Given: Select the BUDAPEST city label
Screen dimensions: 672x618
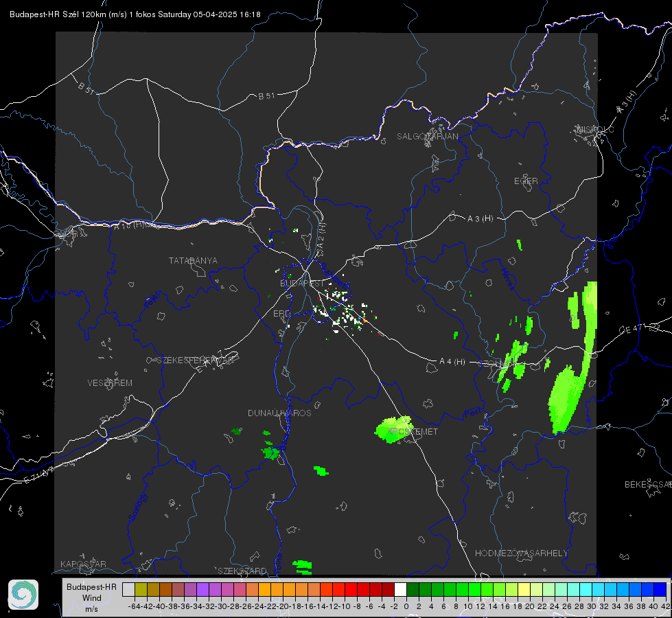Looking at the screenshot, I should pyautogui.click(x=302, y=284).
